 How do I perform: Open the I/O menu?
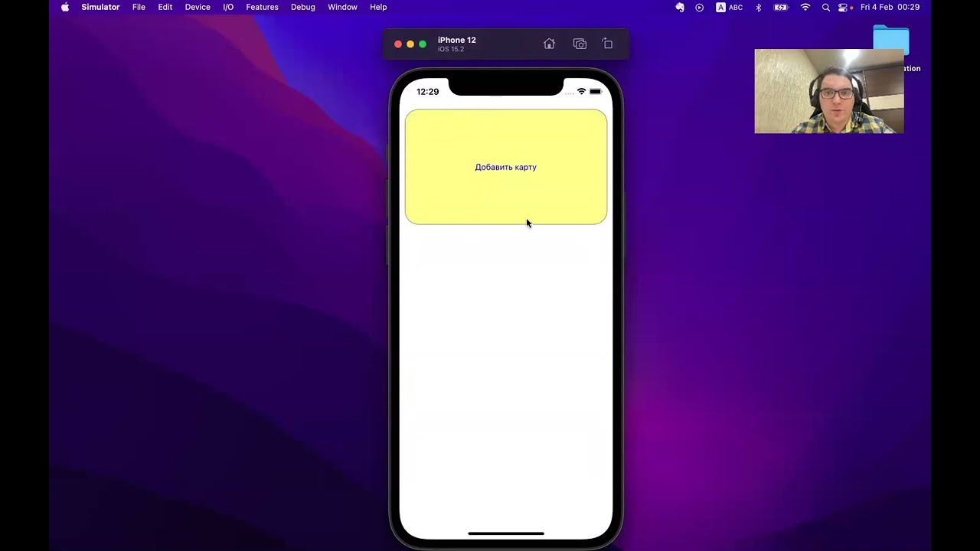click(x=228, y=7)
